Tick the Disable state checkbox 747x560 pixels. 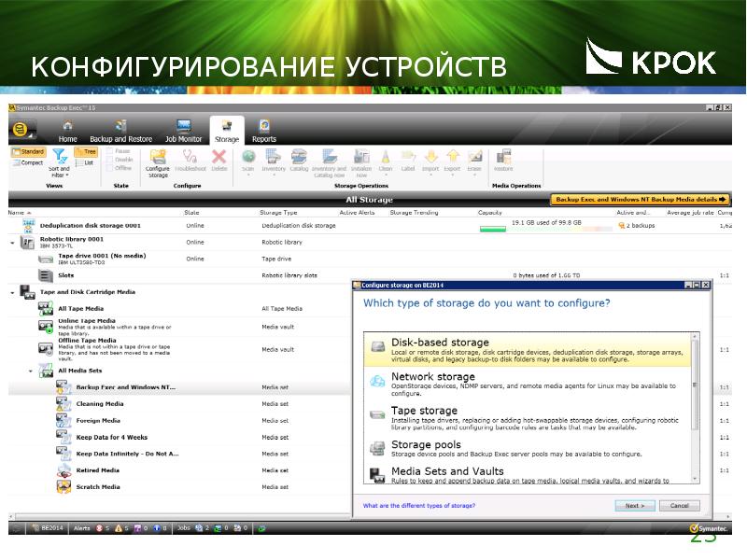[109, 160]
